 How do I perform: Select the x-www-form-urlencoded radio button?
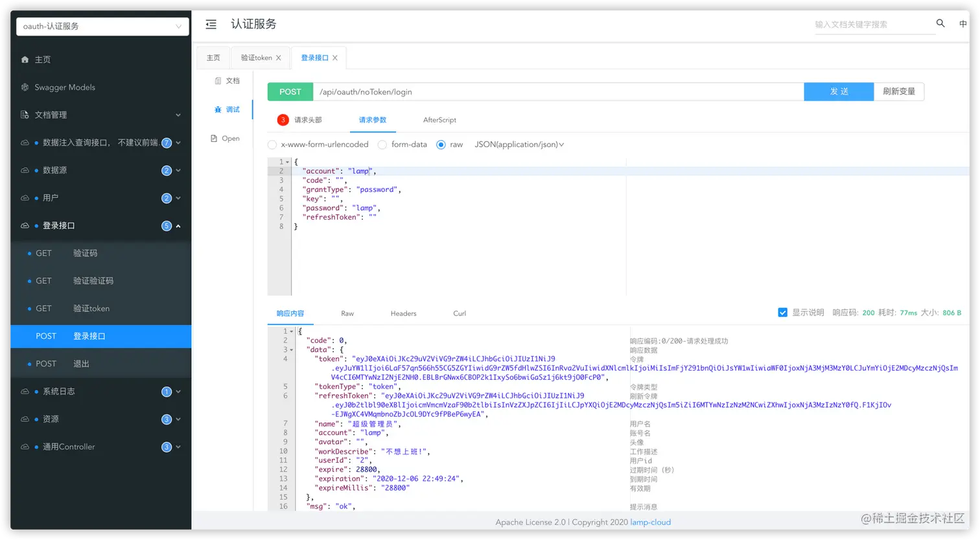(x=272, y=145)
